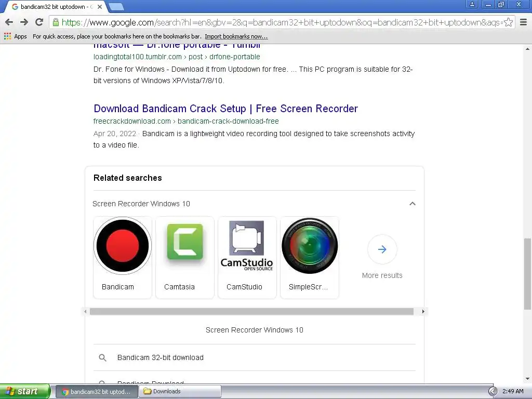
Task: Expand hidden system tray icons
Action: point(493,392)
